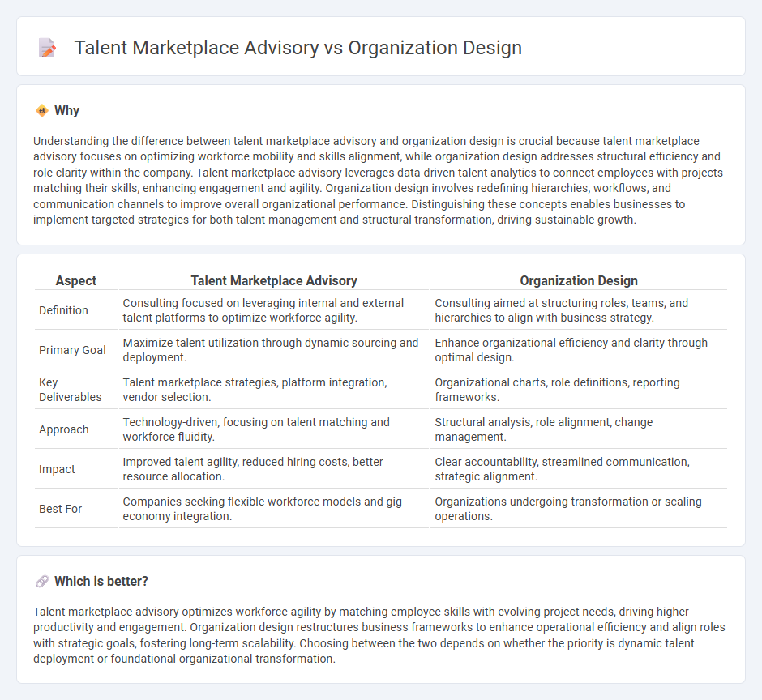Click the document icon beside the page title

click(x=47, y=48)
